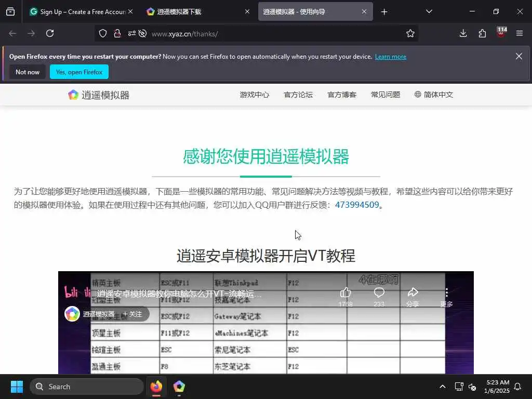Click the 逍遥模拟器 channel avatar on video
This screenshot has width=532, height=399.
(72, 314)
